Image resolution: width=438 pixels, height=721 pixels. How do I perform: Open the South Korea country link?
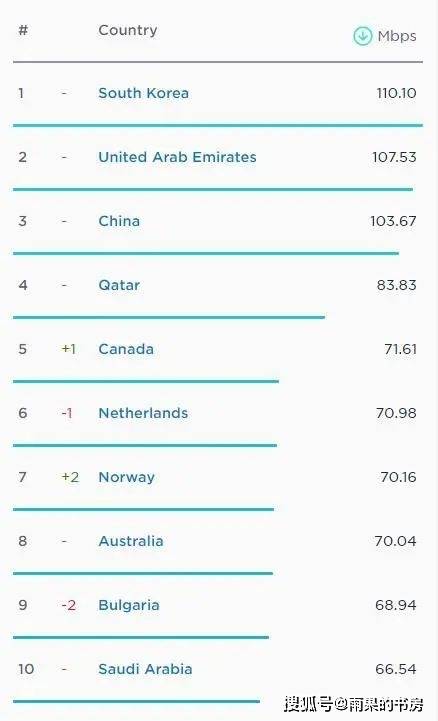(143, 93)
